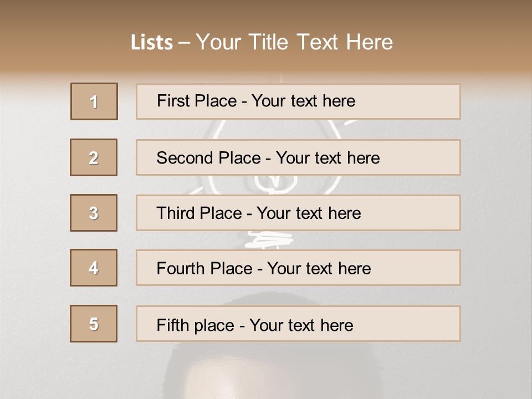Image resolution: width=532 pixels, height=399 pixels.
Task: Click the bold word 'Lists' in the title
Action: (151, 43)
